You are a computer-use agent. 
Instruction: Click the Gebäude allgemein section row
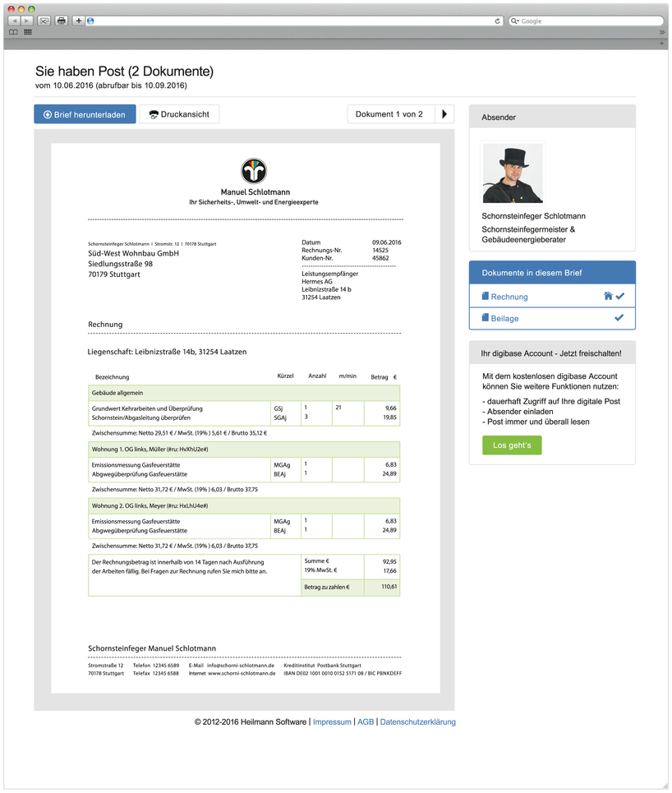244,393
